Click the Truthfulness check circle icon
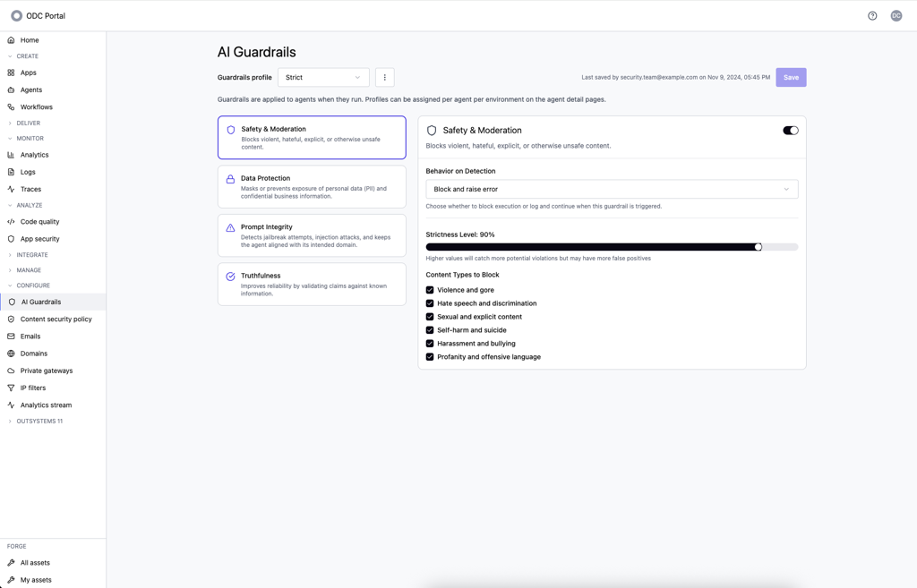The height and width of the screenshot is (588, 917). [230, 277]
